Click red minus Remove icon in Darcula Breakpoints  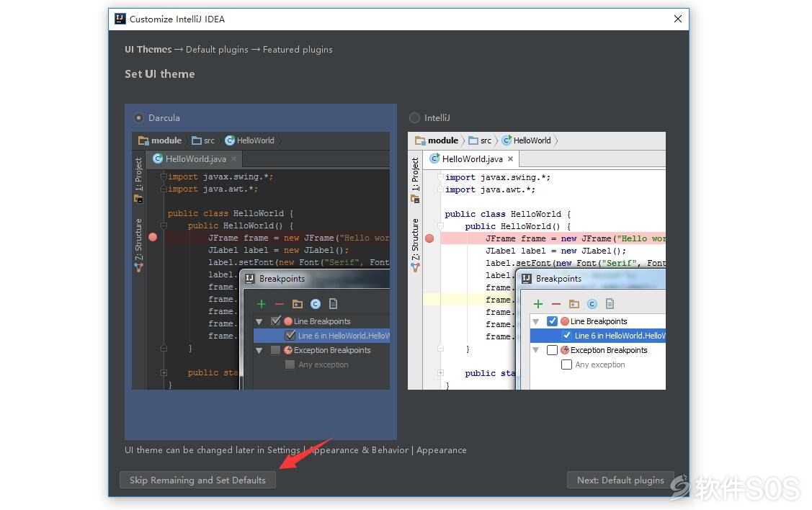[x=279, y=304]
